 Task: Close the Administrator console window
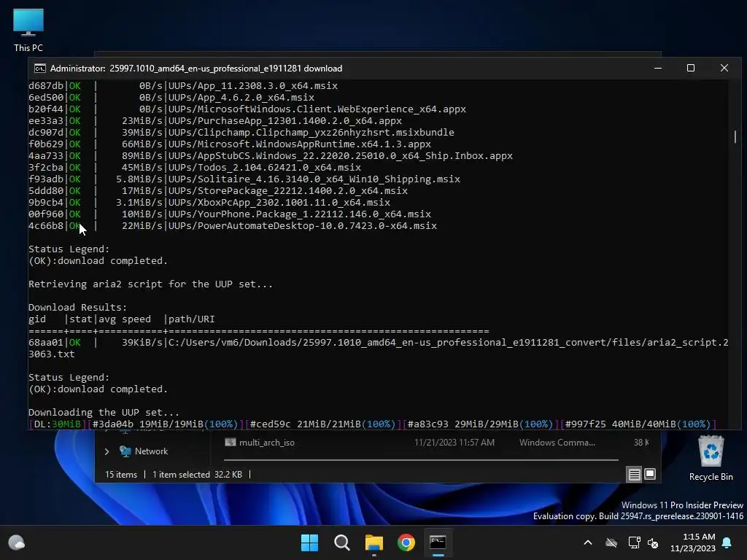pos(724,68)
